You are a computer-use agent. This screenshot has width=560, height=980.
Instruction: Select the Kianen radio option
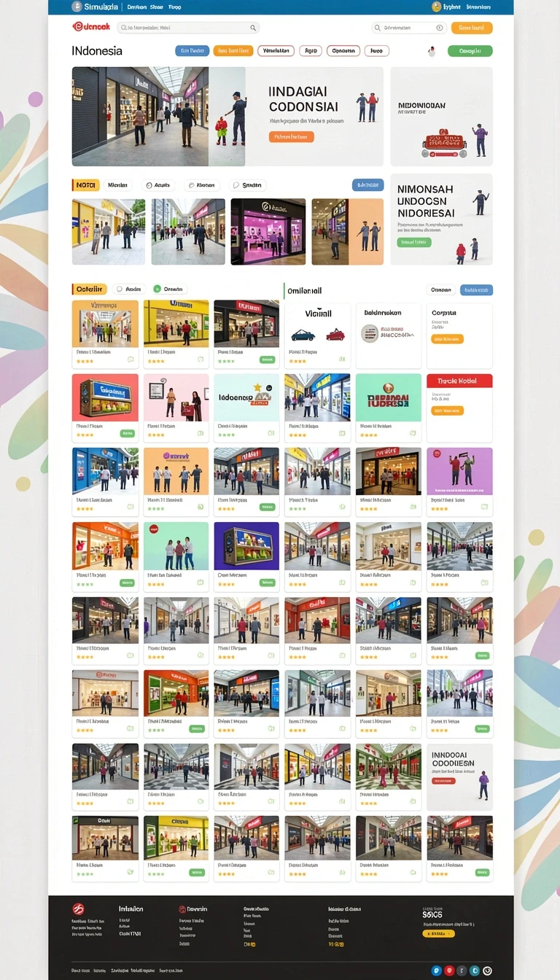(x=202, y=185)
